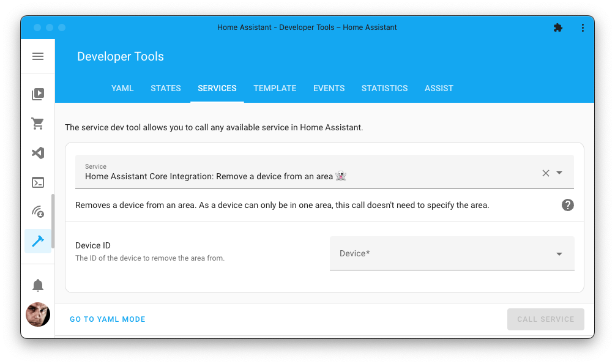615x364 pixels.
Task: Open the Zigbee2MQTT panel
Action: pyautogui.click(x=38, y=212)
